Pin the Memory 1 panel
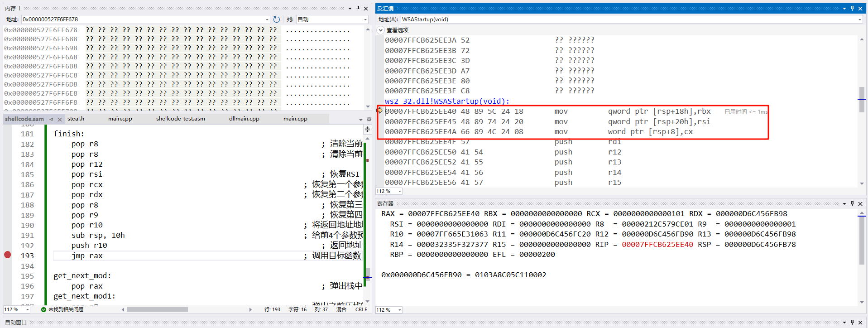Screen dimensions: 868x328 click(x=358, y=8)
